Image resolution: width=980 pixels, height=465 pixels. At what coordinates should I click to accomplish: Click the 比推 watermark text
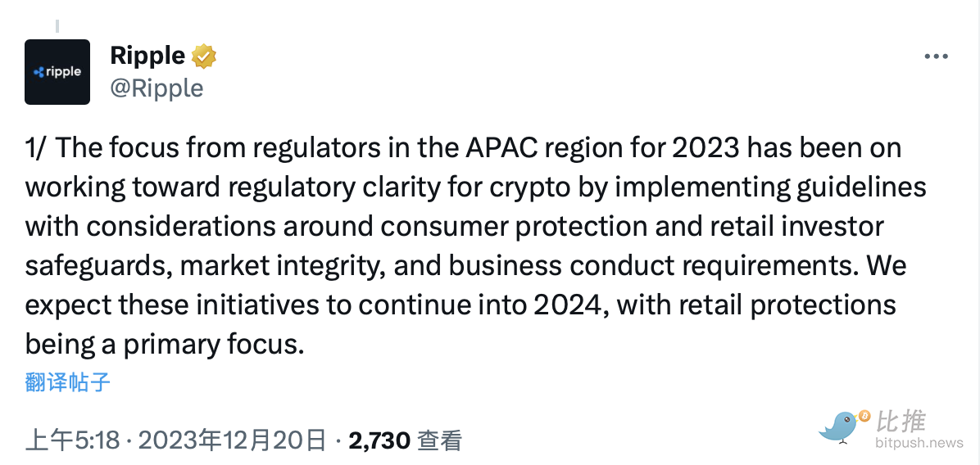tap(900, 422)
